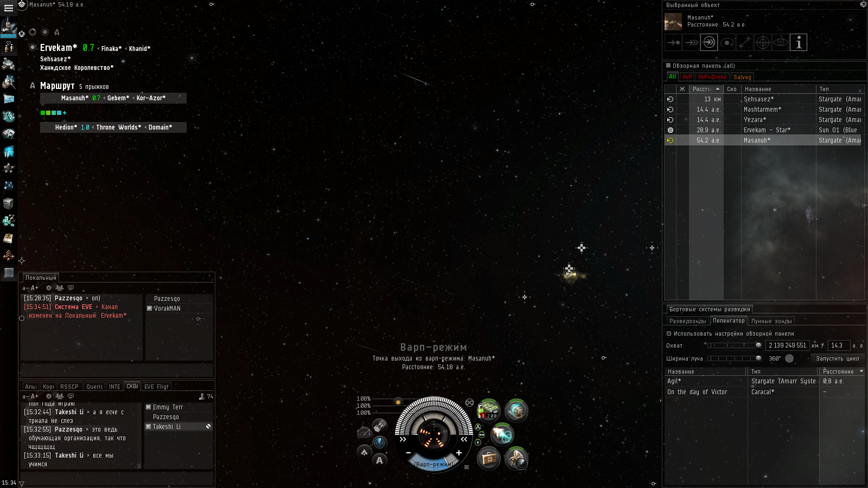Viewport: 868px width, 488px height.
Task: Toggle the middle small HUD minus button
Action: click(x=482, y=434)
